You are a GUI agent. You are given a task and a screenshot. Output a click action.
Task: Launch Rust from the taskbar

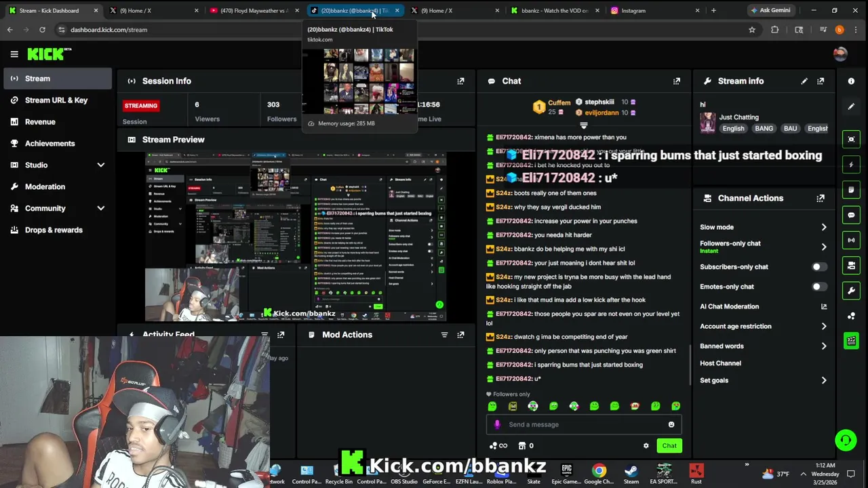(696, 473)
